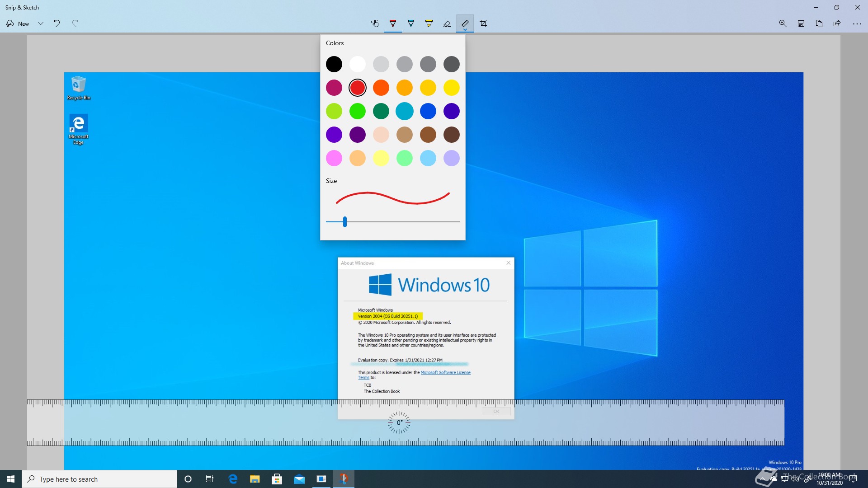Open the See more menu
The height and width of the screenshot is (488, 868).
[x=857, y=23]
